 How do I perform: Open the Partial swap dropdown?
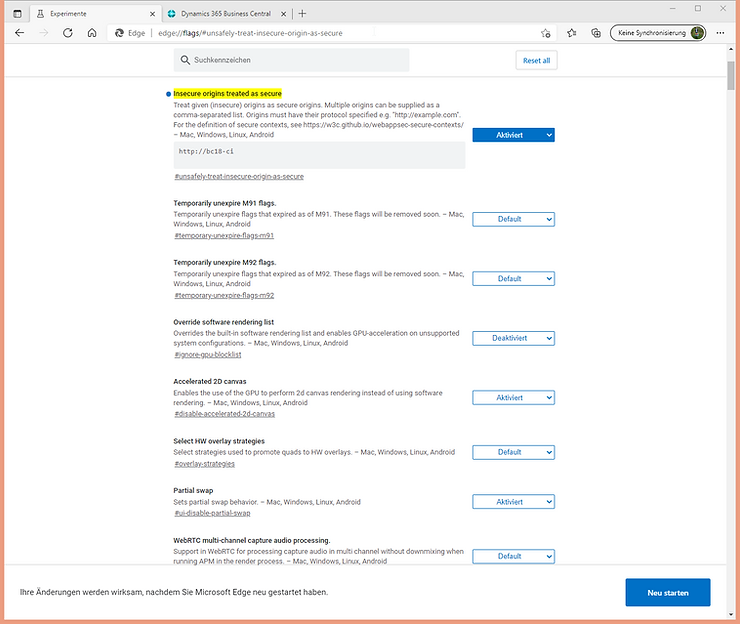click(x=513, y=502)
